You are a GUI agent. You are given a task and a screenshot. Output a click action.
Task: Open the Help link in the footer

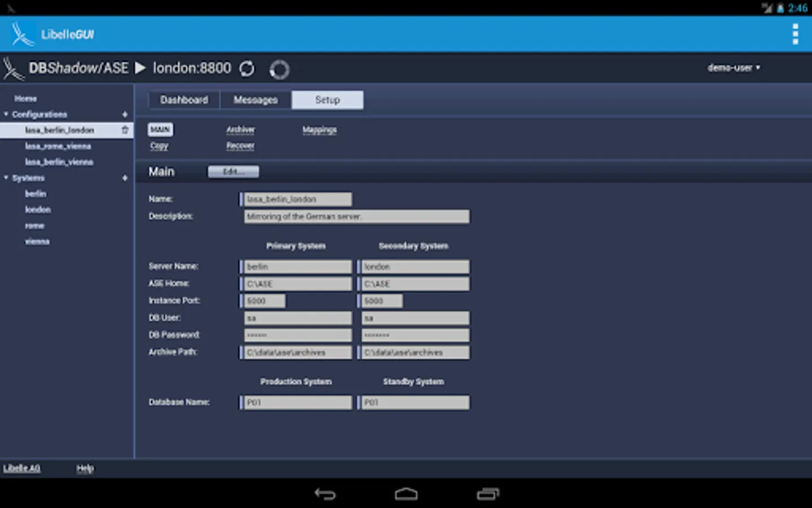pos(85,468)
